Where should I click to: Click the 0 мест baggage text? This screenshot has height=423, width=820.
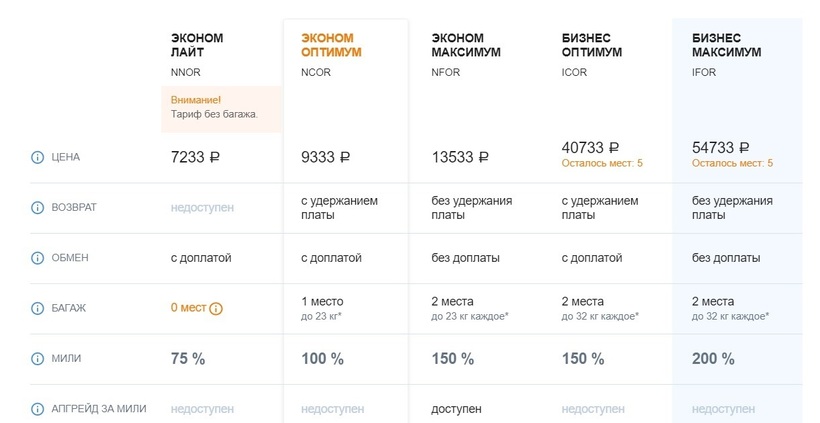(188, 308)
